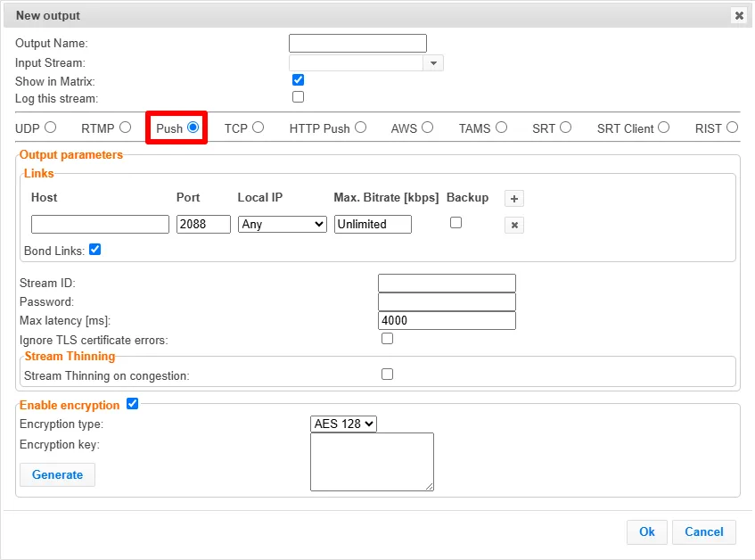This screenshot has height=560, width=755.
Task: Toggle the Enable encryption checkbox
Action: [x=133, y=404]
